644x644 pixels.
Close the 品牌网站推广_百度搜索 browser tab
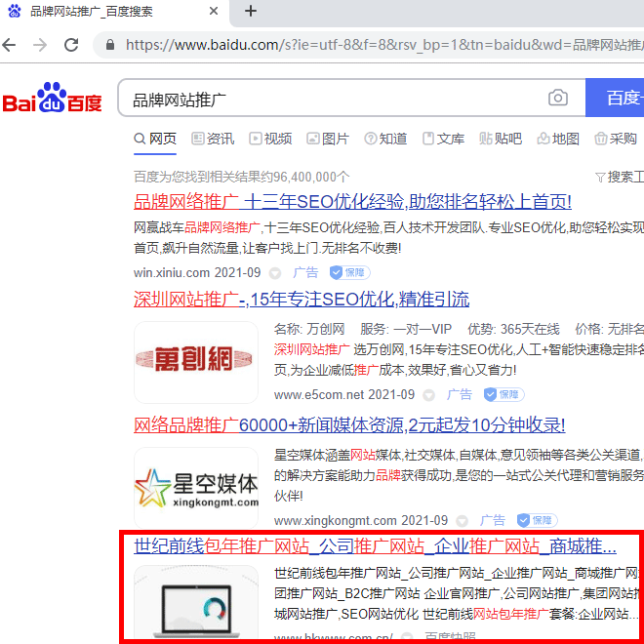(214, 11)
